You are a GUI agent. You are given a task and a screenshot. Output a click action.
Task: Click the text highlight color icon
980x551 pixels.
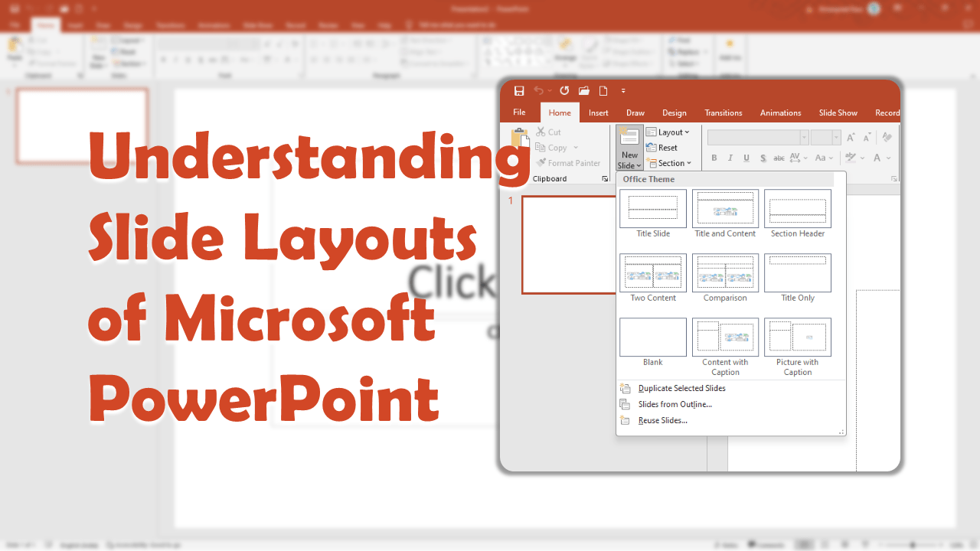850,158
